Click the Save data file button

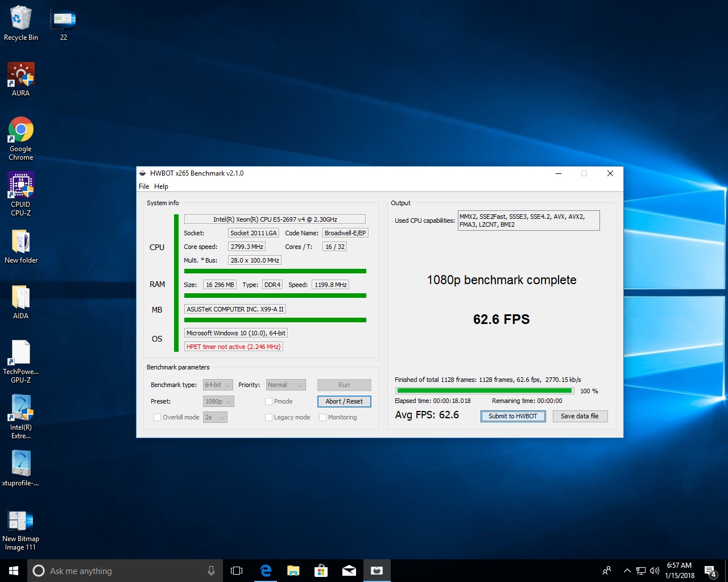pos(580,416)
